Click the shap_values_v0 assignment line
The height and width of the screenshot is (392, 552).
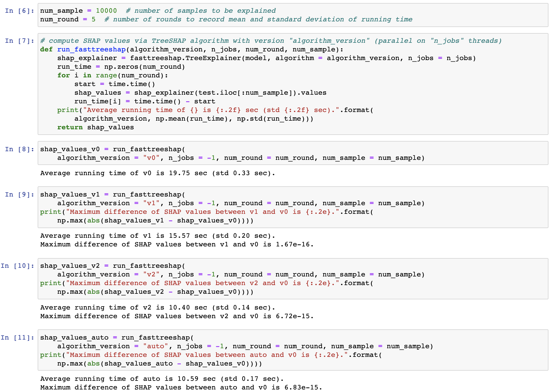click(x=113, y=149)
